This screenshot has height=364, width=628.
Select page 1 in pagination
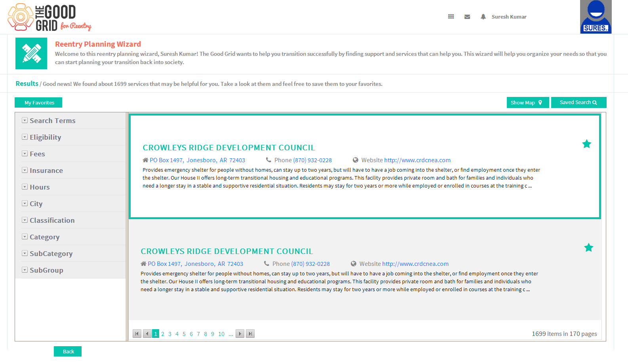[x=156, y=334]
